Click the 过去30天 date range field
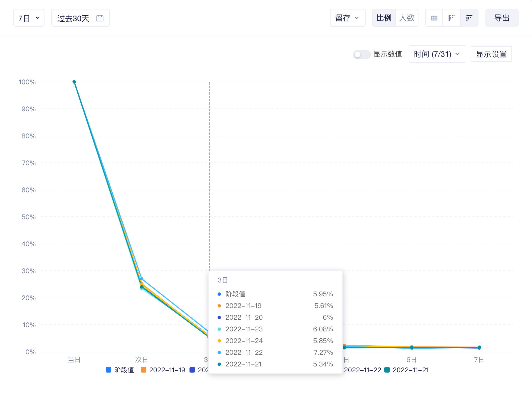The image size is (532, 399). (x=80, y=18)
